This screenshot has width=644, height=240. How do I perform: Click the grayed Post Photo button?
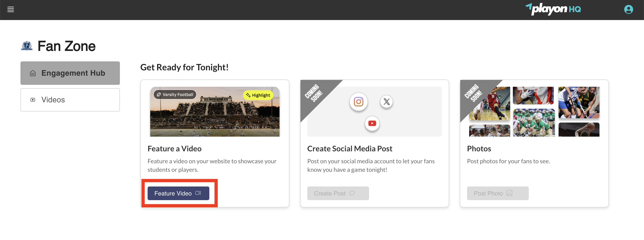click(x=498, y=193)
